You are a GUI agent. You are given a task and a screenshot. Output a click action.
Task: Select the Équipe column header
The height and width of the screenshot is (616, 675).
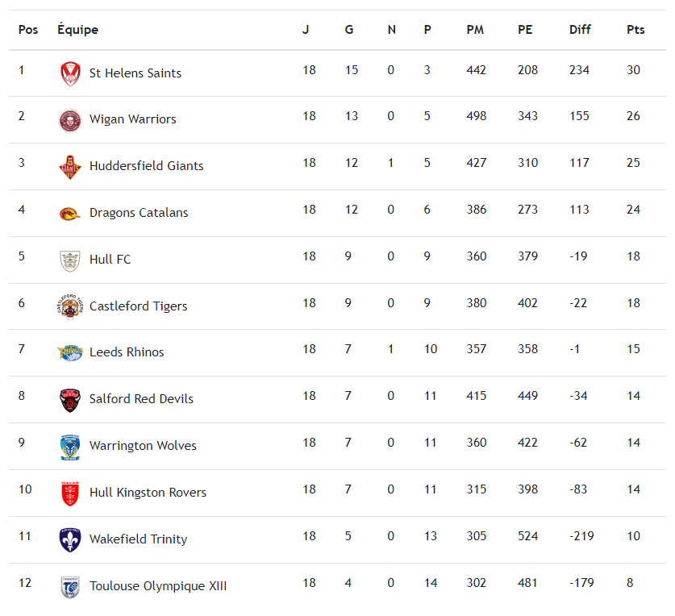77,30
